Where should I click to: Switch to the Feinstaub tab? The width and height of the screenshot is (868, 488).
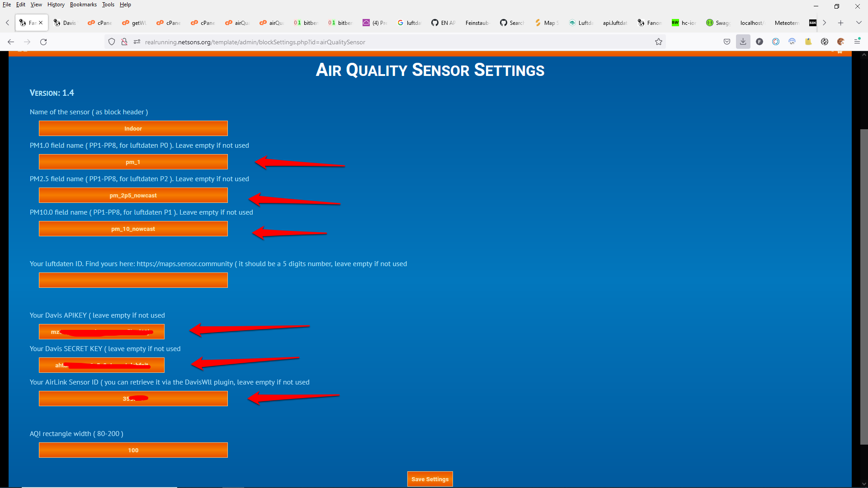(x=477, y=23)
